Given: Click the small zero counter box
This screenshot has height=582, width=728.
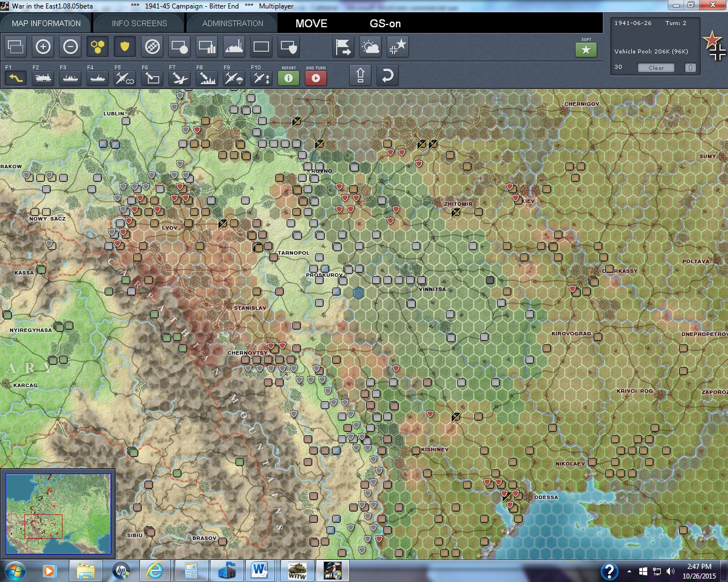Looking at the screenshot, I should click(690, 68).
